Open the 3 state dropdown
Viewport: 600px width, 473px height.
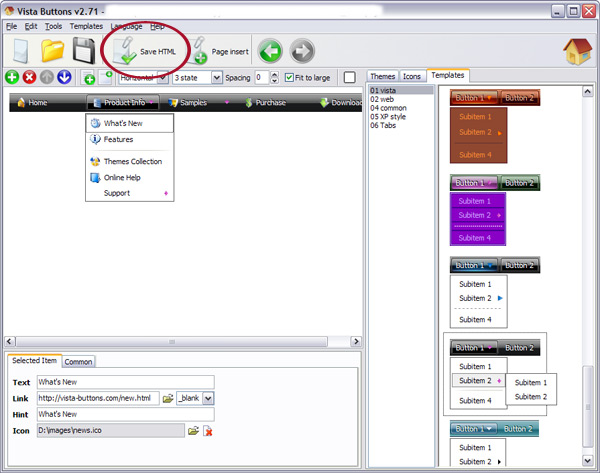coord(217,78)
